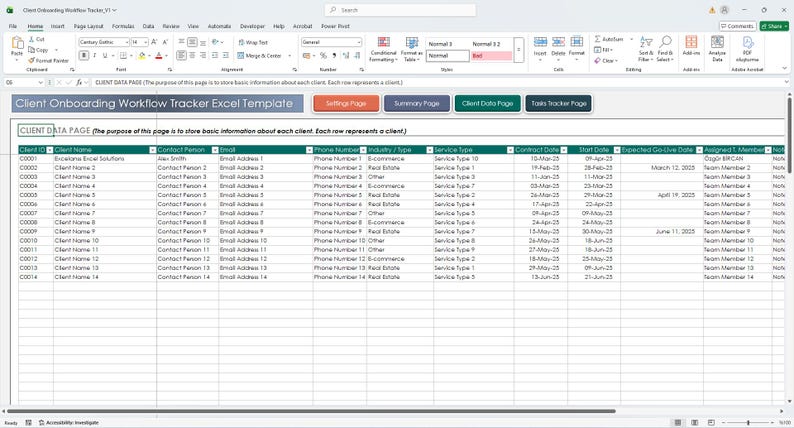Toggle Underline formatting

(105, 55)
